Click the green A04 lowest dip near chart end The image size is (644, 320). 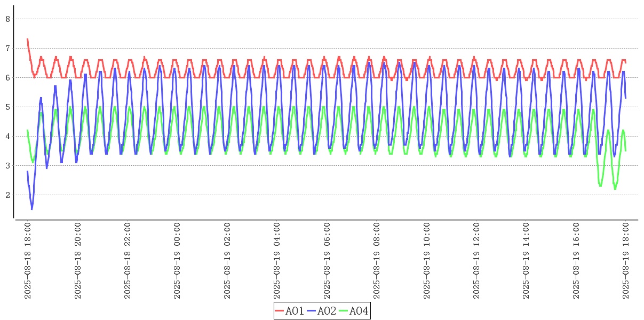pos(615,188)
